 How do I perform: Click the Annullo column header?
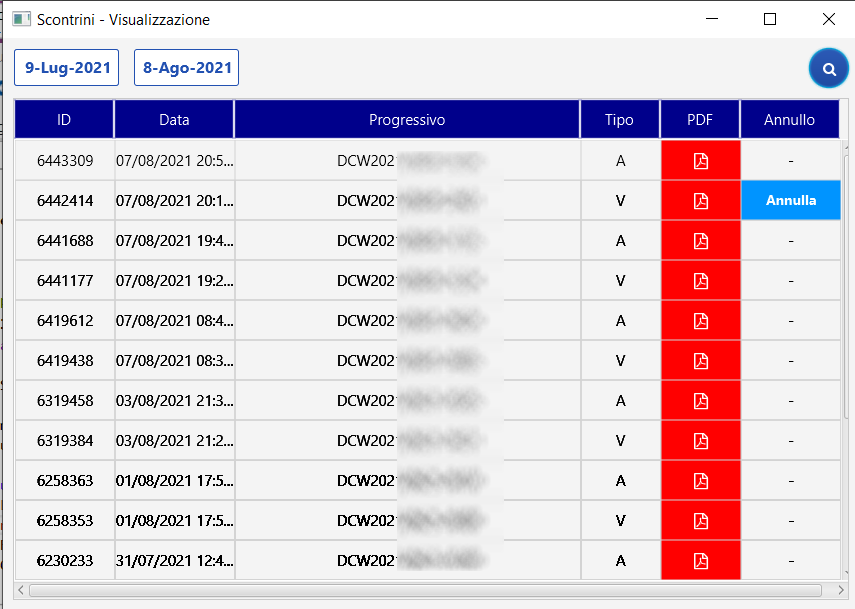(x=790, y=119)
